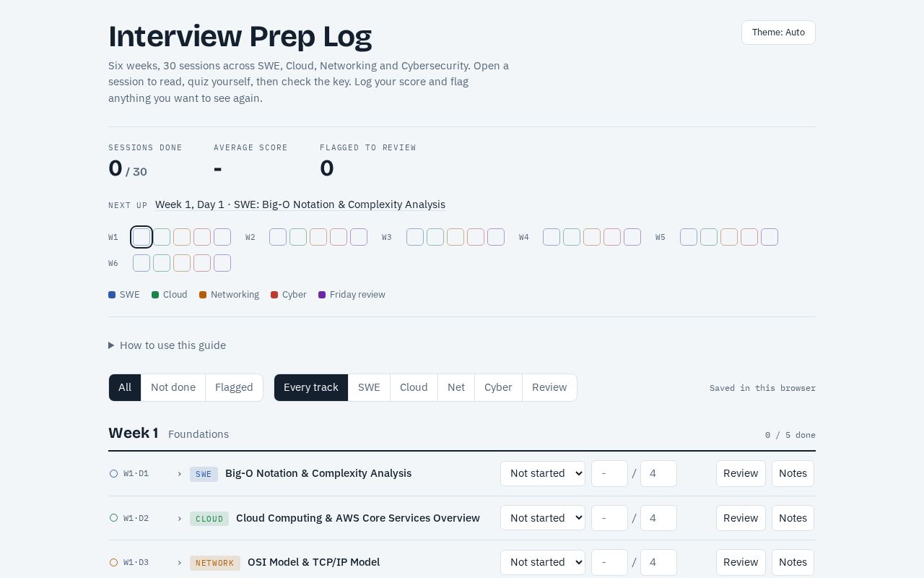Expand the Cloud Computing row chevron
Image resolution: width=924 pixels, height=578 pixels.
coord(179,518)
